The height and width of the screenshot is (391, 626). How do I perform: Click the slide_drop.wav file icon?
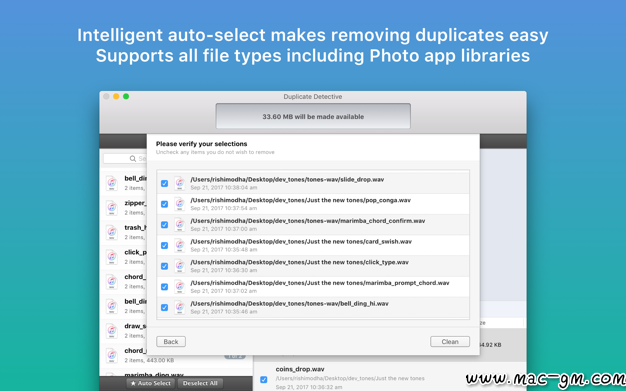(x=180, y=183)
